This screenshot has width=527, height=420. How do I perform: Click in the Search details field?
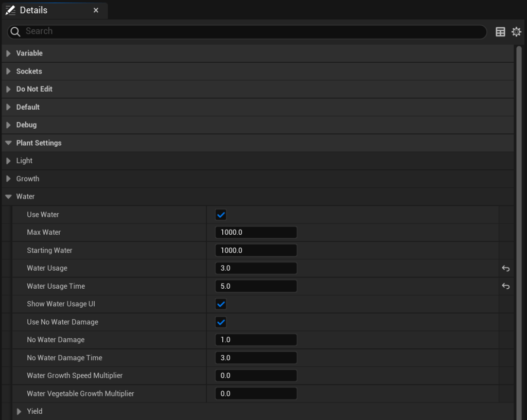pos(252,31)
